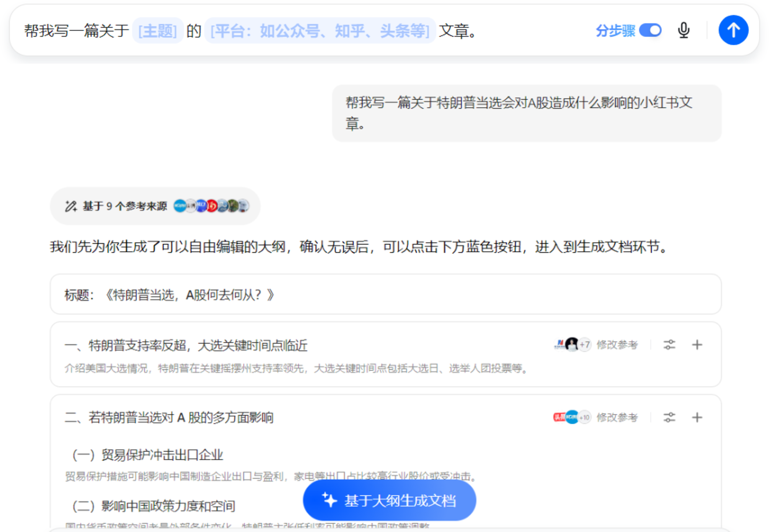Screen dimensions: 769x532
Task: Open the 基于 9 个参考来源 sources chip
Action: click(155, 206)
